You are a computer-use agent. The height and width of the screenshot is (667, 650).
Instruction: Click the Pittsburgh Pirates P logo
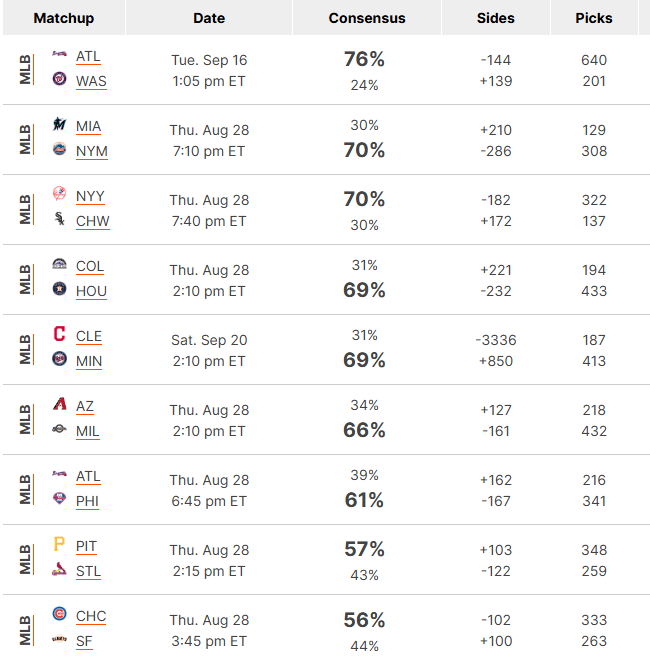point(59,544)
